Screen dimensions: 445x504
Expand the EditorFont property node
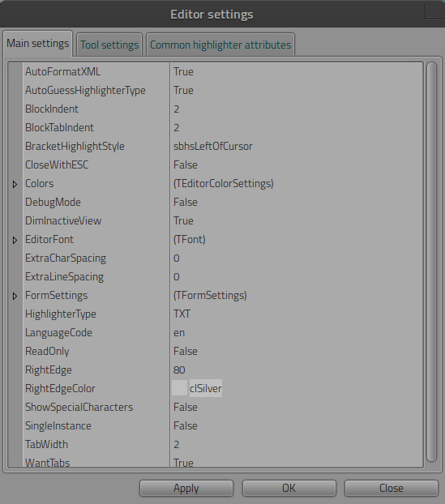(15, 240)
